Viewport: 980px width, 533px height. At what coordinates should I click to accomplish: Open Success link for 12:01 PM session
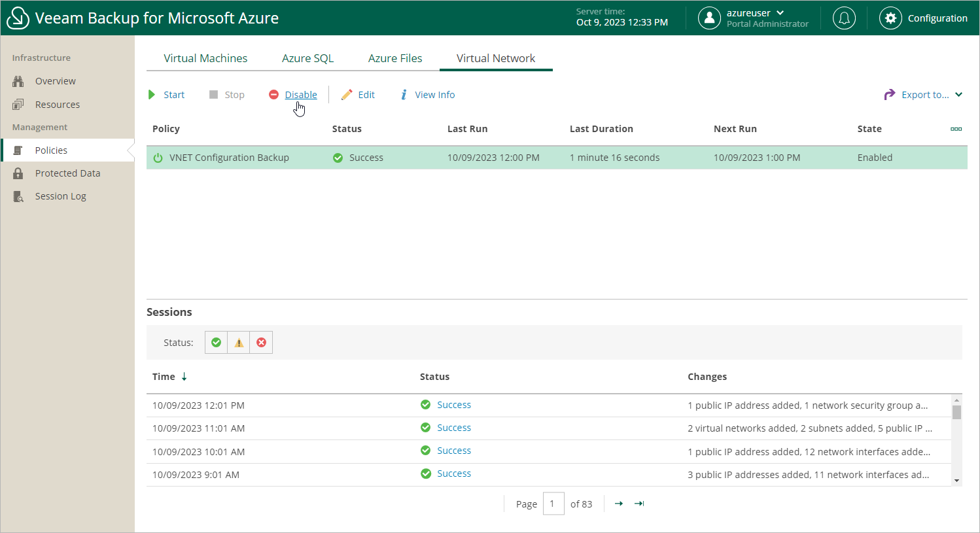tap(454, 405)
